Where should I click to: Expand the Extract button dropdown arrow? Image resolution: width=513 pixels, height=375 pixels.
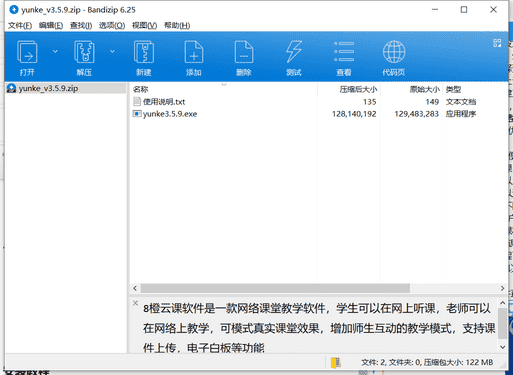pos(112,51)
